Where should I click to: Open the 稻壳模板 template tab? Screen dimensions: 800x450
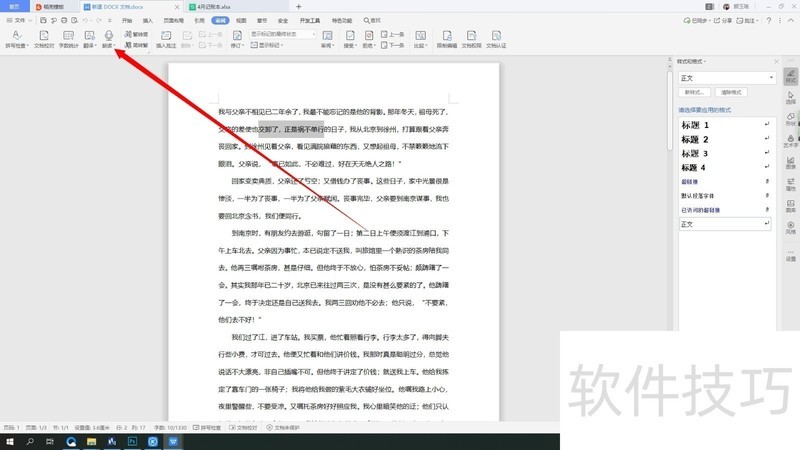tap(53, 7)
